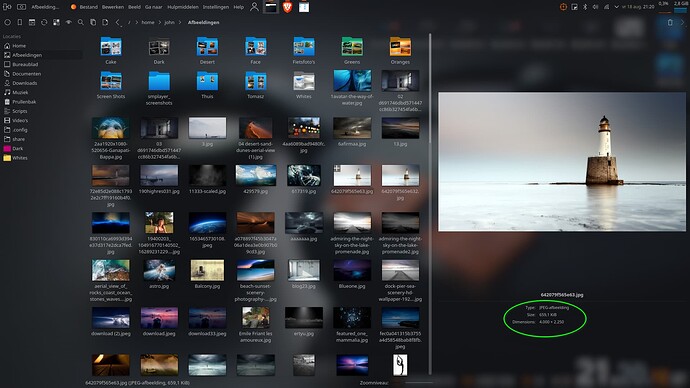Click the volume icon in system tray
Screen dimensions: 690x388
[x=595, y=7]
